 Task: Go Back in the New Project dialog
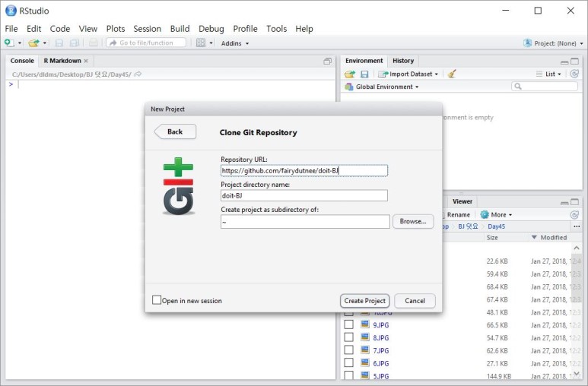click(x=175, y=131)
